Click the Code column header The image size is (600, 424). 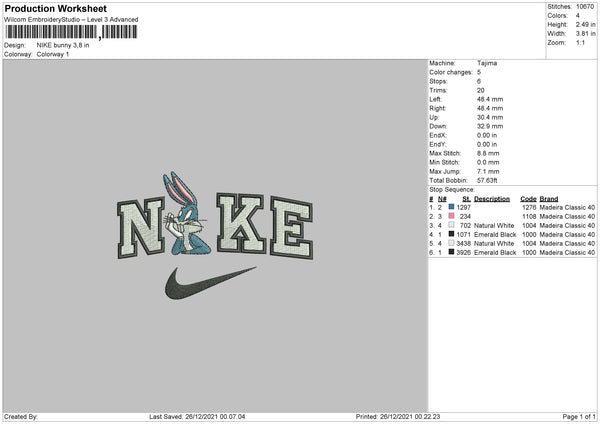pos(528,199)
